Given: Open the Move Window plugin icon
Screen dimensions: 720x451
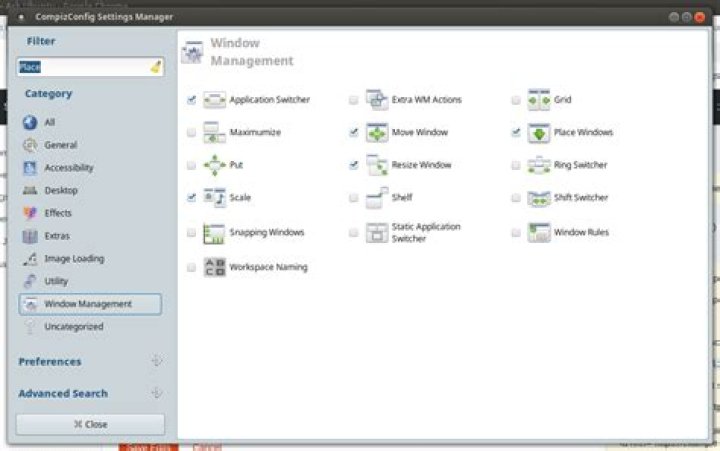Looking at the screenshot, I should pyautogui.click(x=377, y=133).
